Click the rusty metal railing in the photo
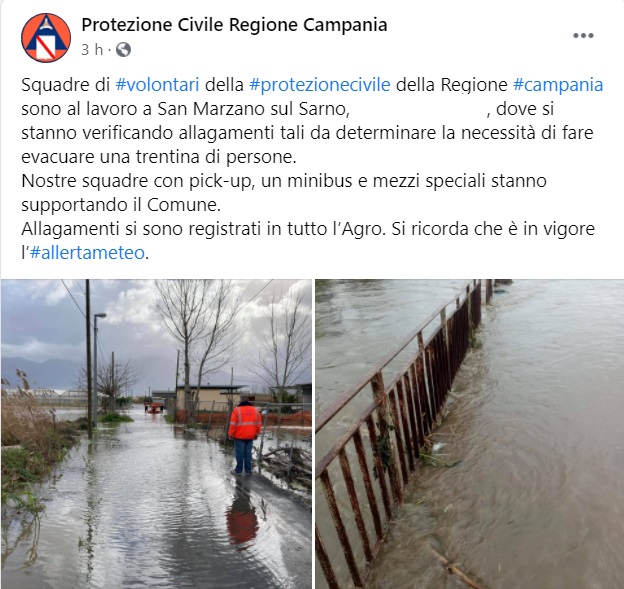Image resolution: width=624 pixels, height=589 pixels. point(396,430)
